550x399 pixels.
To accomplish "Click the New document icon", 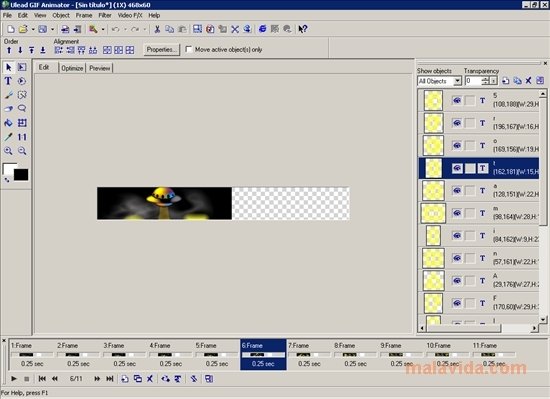I will click(11, 29).
